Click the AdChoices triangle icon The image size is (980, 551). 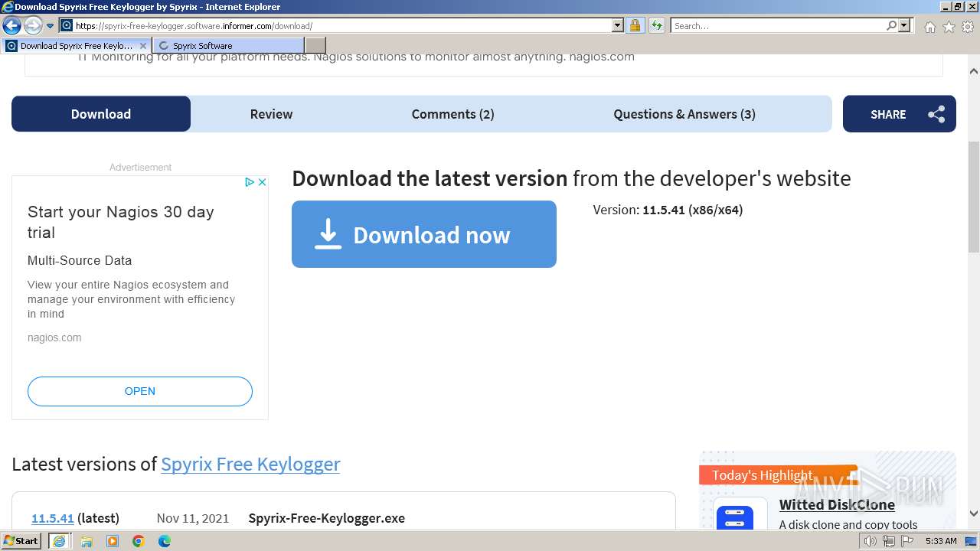pos(249,182)
